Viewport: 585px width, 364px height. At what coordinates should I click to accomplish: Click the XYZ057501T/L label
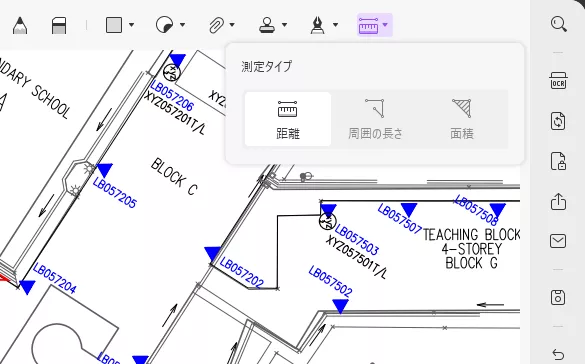[x=356, y=257]
